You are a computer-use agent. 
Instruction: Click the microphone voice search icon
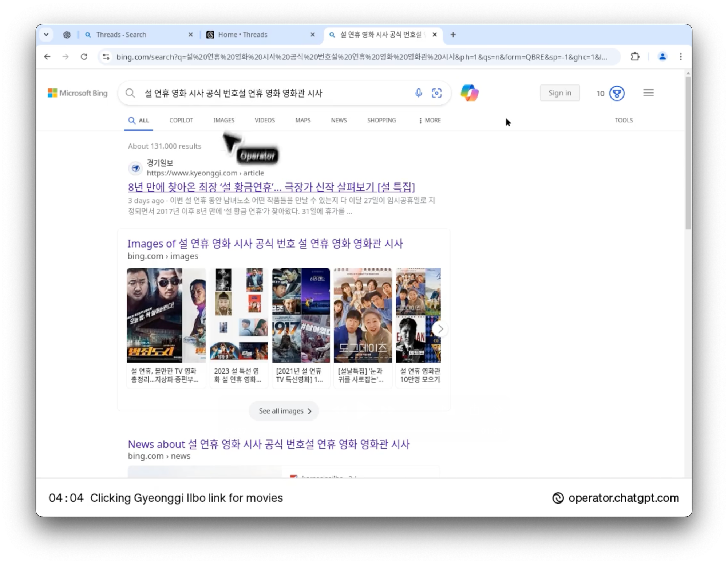coord(418,93)
